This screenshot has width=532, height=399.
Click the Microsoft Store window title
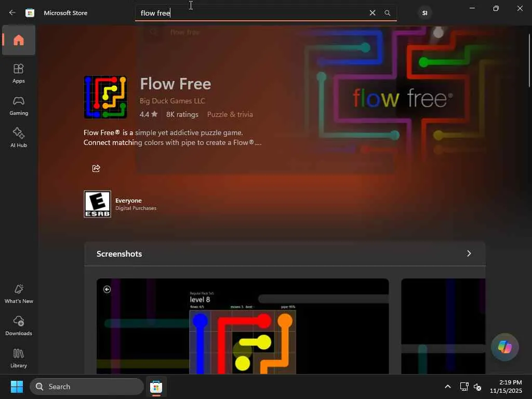pyautogui.click(x=65, y=13)
